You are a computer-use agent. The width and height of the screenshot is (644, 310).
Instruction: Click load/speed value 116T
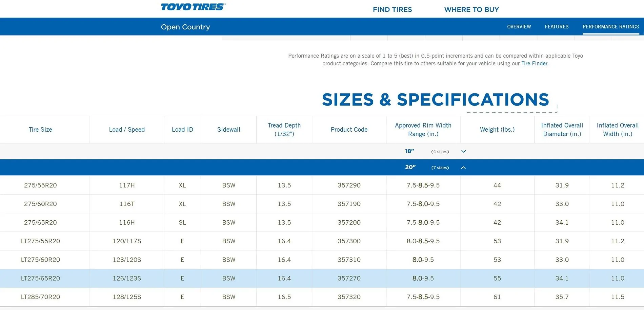click(127, 204)
